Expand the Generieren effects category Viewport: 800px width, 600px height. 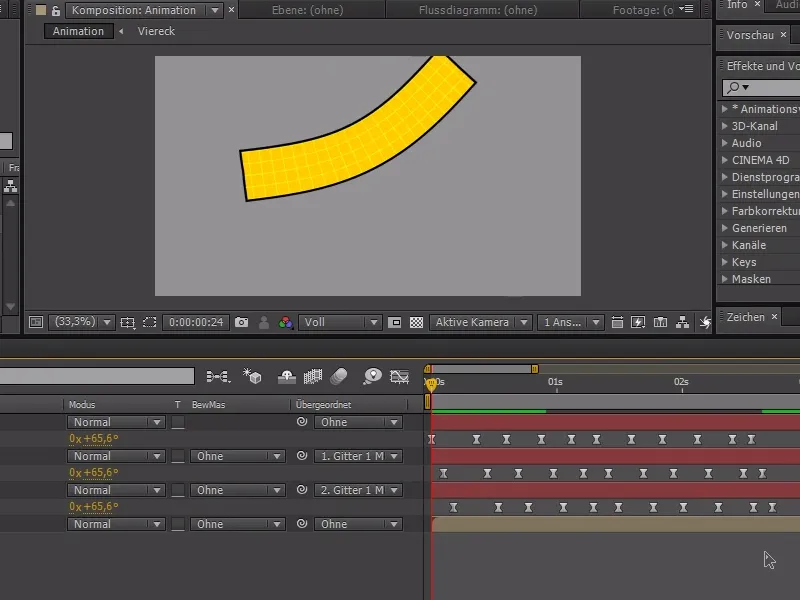(724, 228)
